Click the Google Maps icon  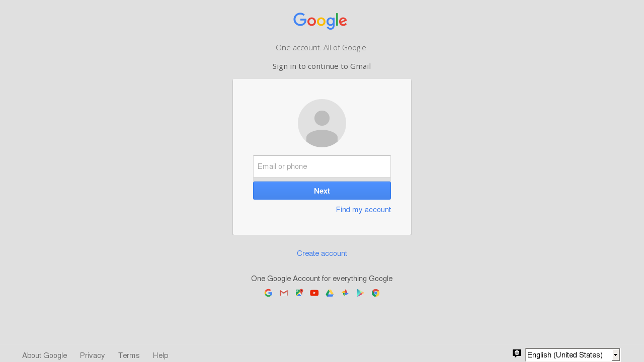coord(299,293)
